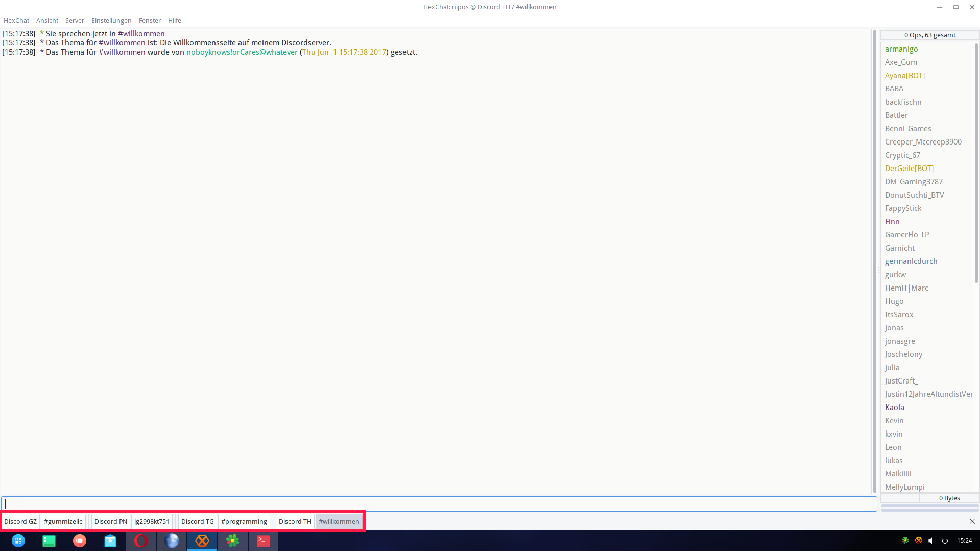Click the volume speaker tray icon
Screen dimensions: 980x551
click(931, 541)
